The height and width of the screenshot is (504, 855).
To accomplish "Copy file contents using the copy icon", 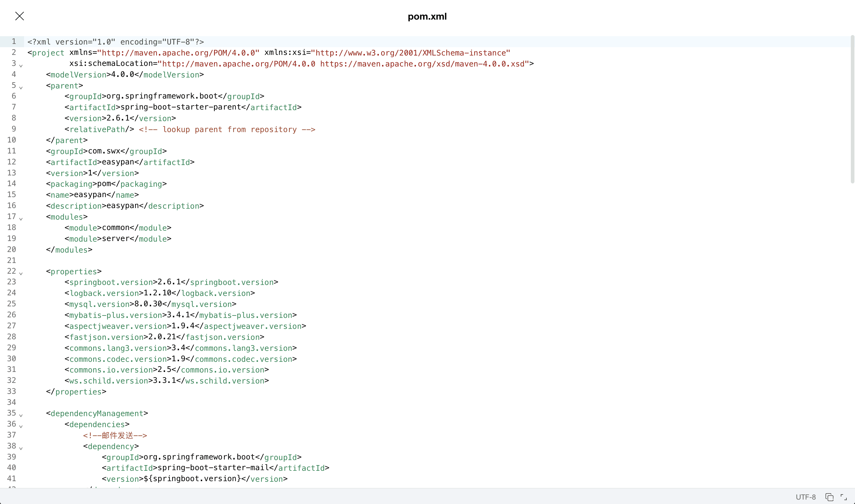I will tap(829, 497).
